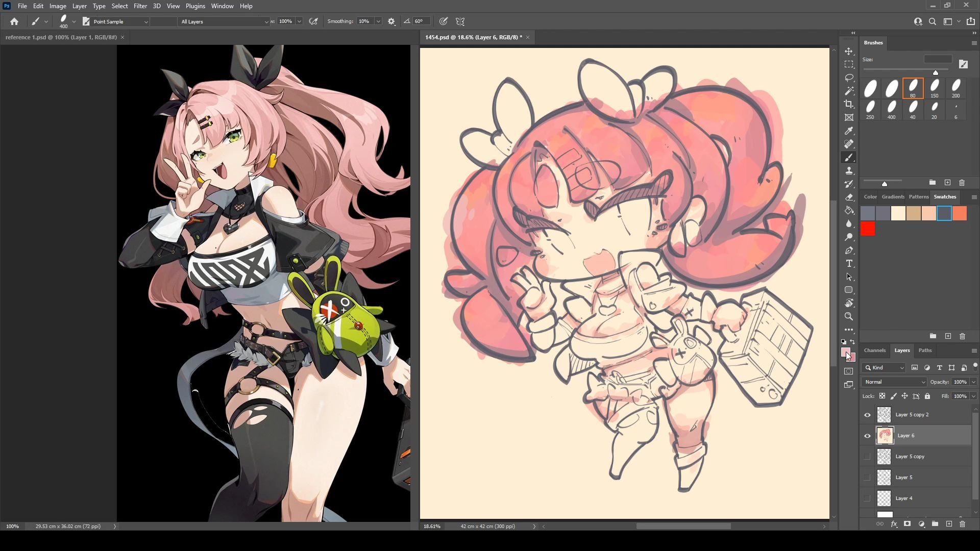Toggle lock position

[x=904, y=396]
